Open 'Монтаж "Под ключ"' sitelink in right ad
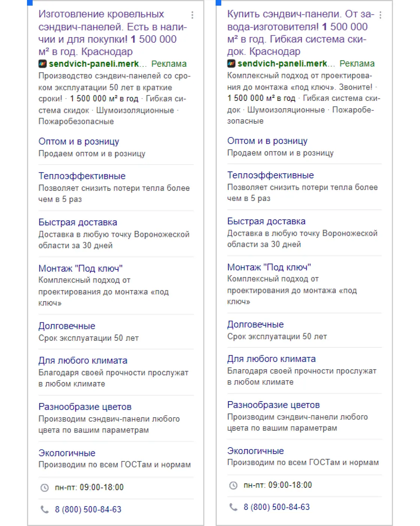 click(269, 267)
